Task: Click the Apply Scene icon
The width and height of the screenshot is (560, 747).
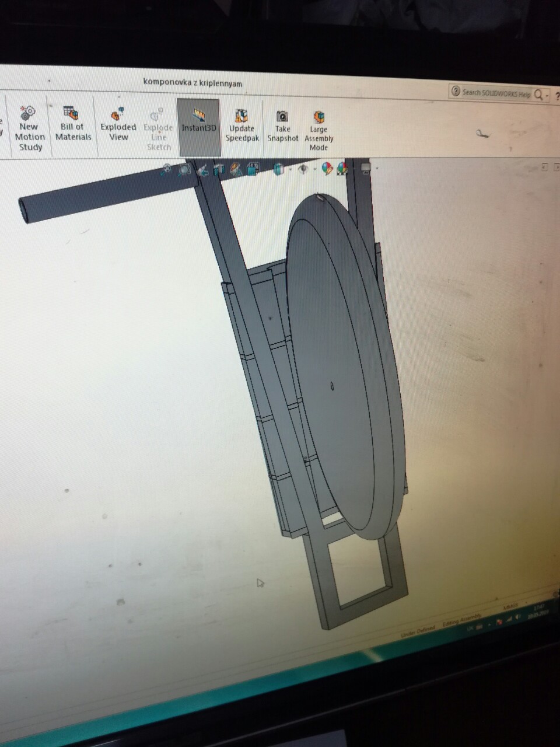Action: (342, 169)
